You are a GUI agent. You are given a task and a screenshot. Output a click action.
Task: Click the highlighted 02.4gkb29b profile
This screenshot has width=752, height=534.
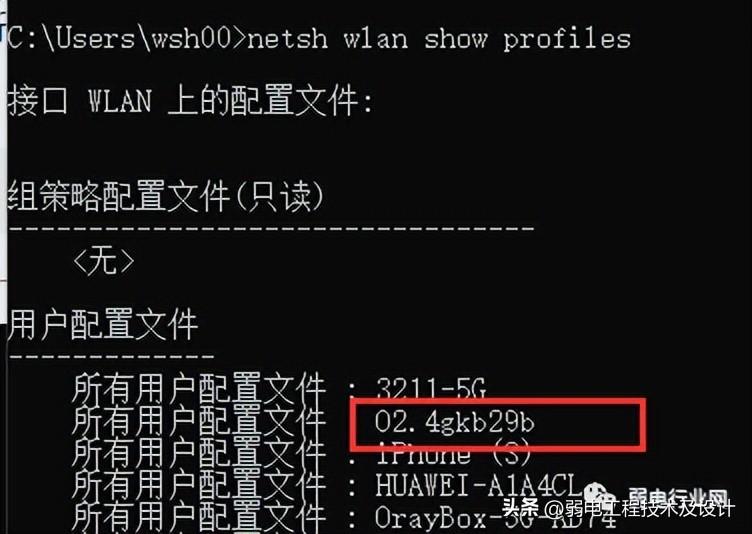(x=454, y=423)
